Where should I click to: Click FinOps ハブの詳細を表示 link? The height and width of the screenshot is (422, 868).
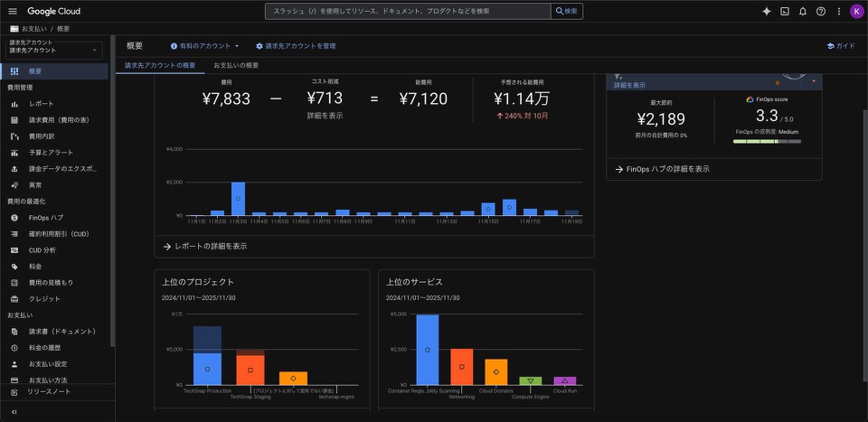(667, 169)
